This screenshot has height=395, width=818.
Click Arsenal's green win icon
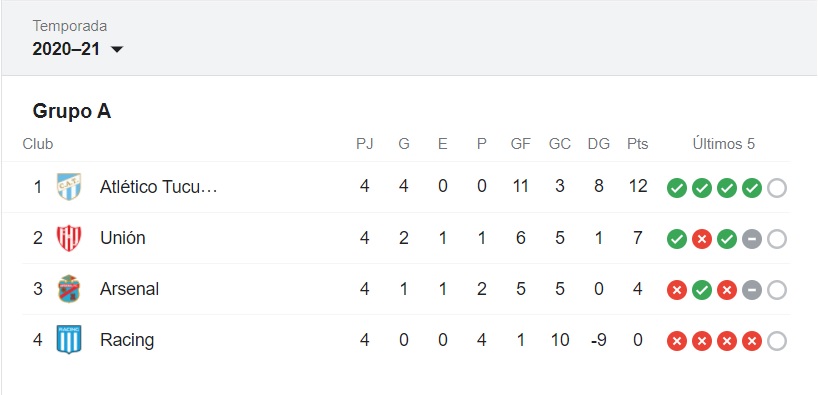click(702, 290)
